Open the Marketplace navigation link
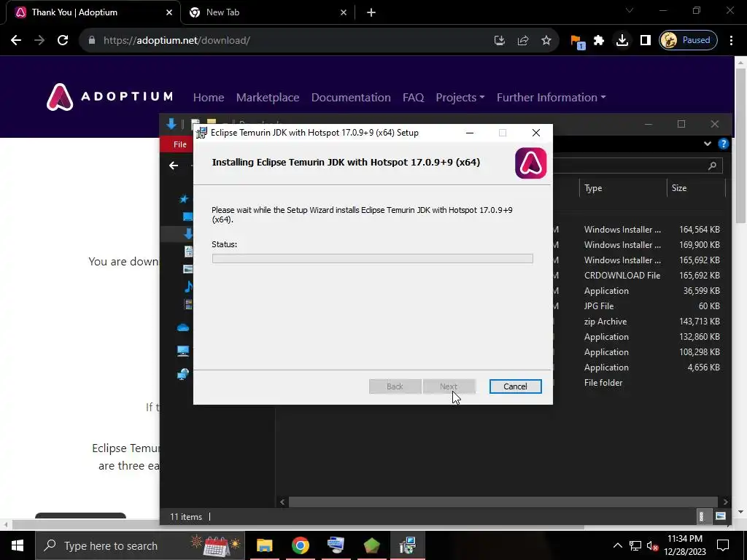This screenshot has height=560, width=747. pos(268,97)
